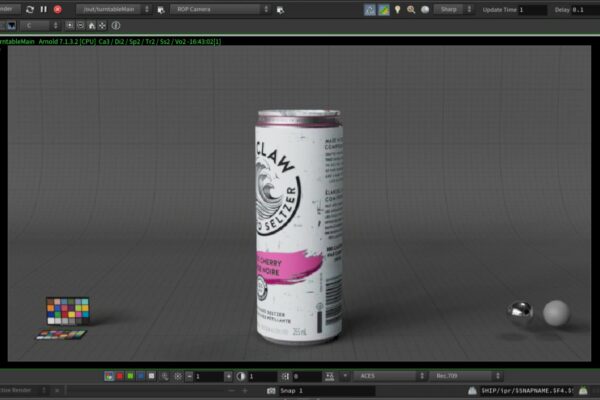
Task: Click the contrast value field showing 1
Action: 262,377
